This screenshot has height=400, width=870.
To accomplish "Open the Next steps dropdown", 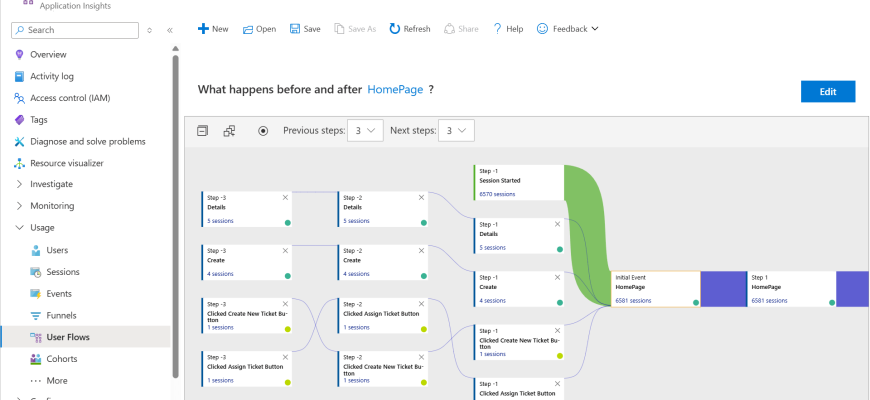I will click(x=455, y=130).
